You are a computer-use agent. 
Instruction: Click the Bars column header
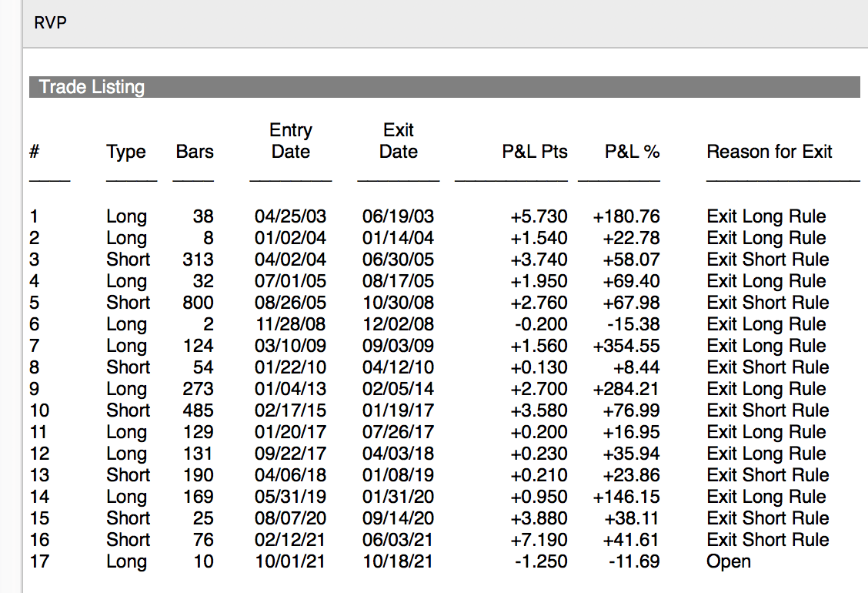(x=195, y=152)
